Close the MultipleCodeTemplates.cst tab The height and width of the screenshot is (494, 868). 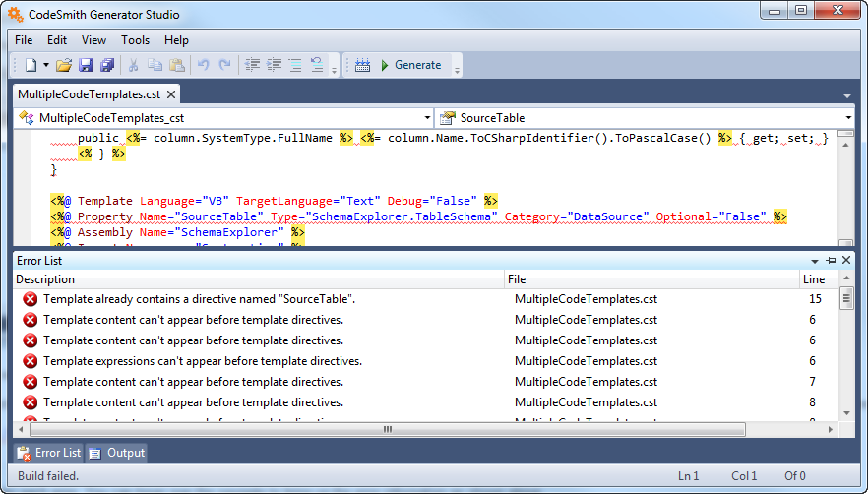coord(171,94)
